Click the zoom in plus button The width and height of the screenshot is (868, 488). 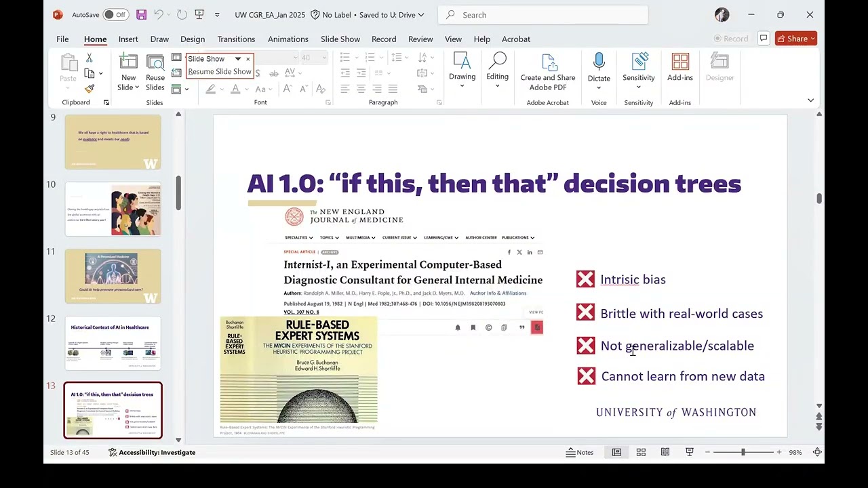(779, 452)
